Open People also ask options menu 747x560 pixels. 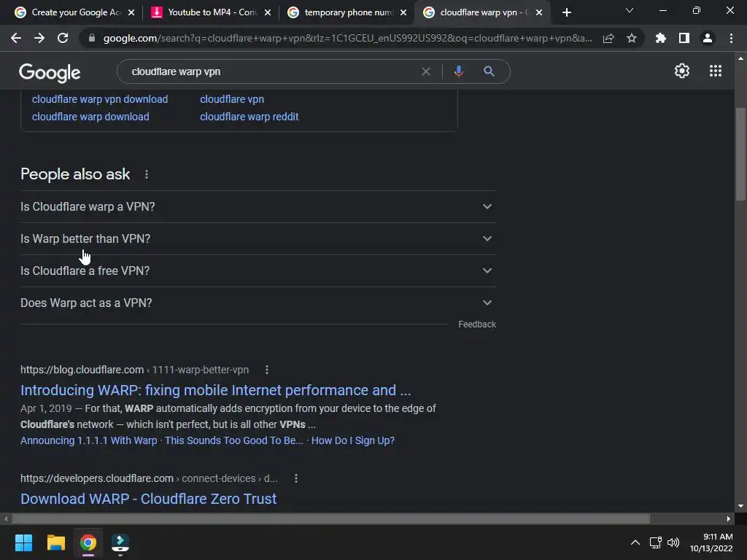(x=147, y=175)
